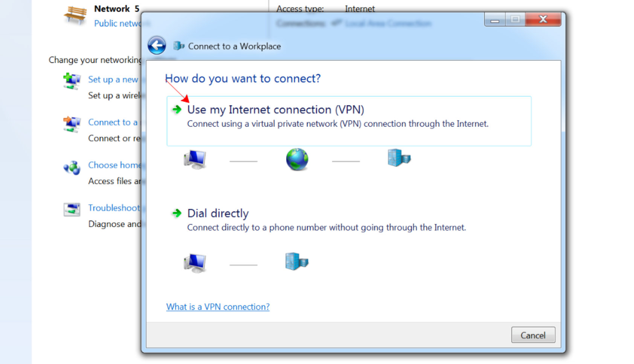
Task: Click the green arrow beside Dial directly
Action: [x=177, y=213]
